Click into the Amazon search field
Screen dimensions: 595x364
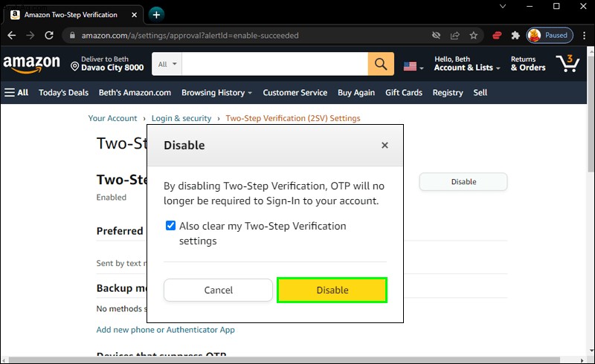coord(274,64)
